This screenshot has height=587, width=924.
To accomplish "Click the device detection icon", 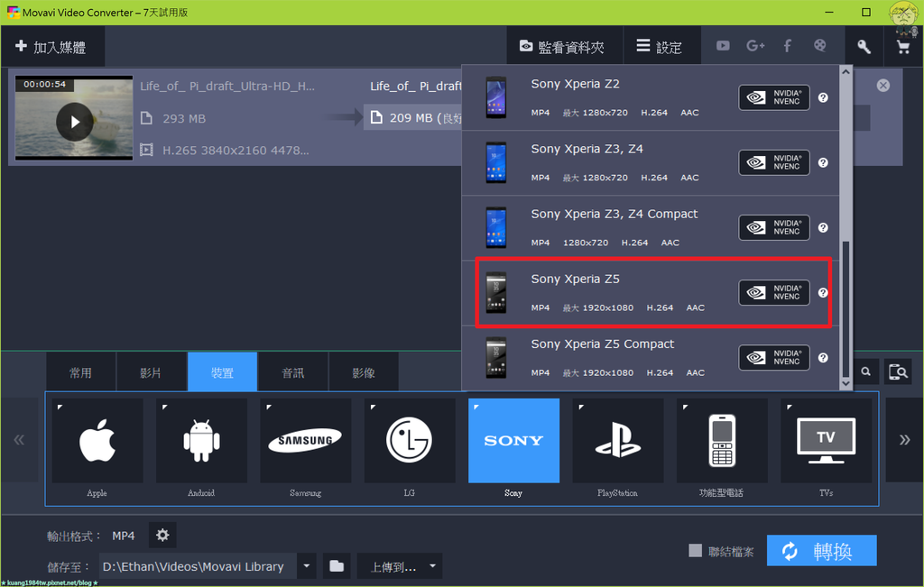I will 898,371.
